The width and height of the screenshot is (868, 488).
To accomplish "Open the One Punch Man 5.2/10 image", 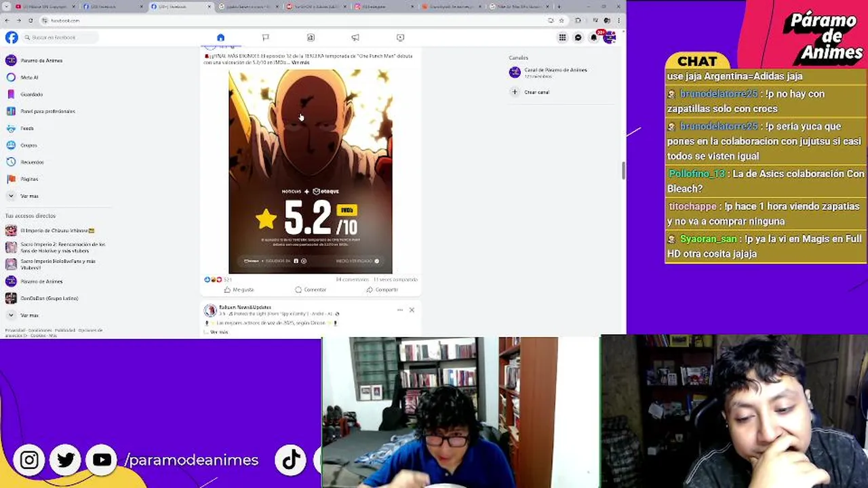I will (x=311, y=171).
